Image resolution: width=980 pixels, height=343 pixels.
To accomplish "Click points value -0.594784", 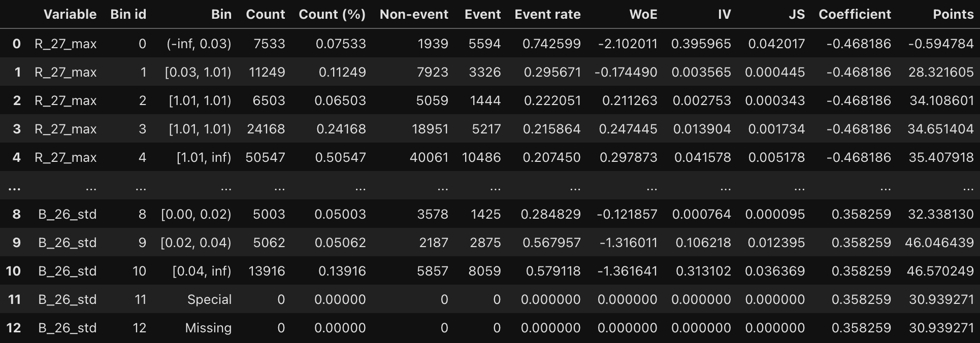I will click(x=941, y=44).
